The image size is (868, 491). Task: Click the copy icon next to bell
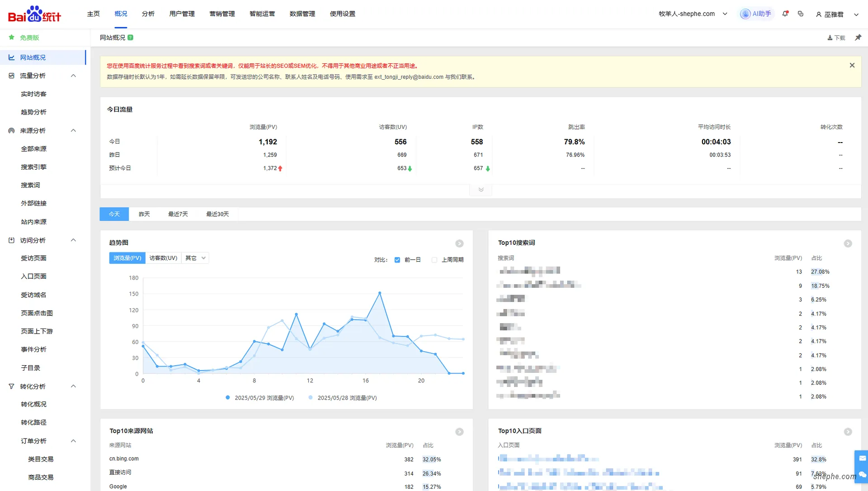801,14
